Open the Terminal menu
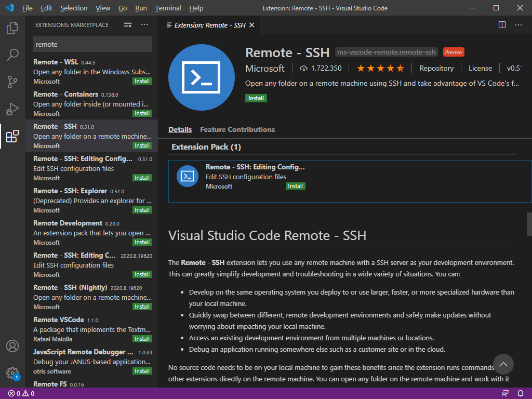The image size is (532, 399). pos(168,8)
